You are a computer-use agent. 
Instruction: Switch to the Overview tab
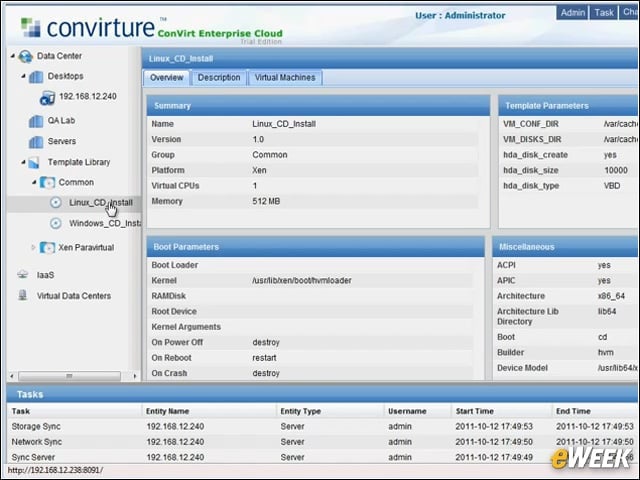click(167, 78)
